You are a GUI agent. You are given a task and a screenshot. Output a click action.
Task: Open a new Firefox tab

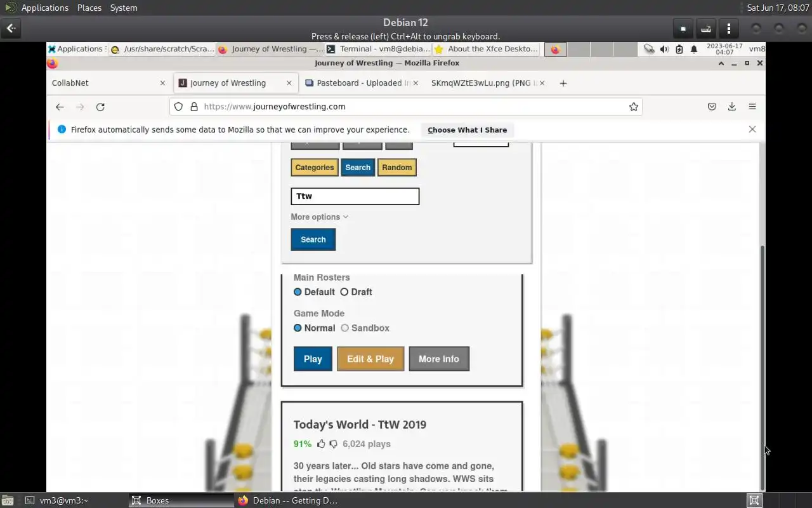click(563, 83)
